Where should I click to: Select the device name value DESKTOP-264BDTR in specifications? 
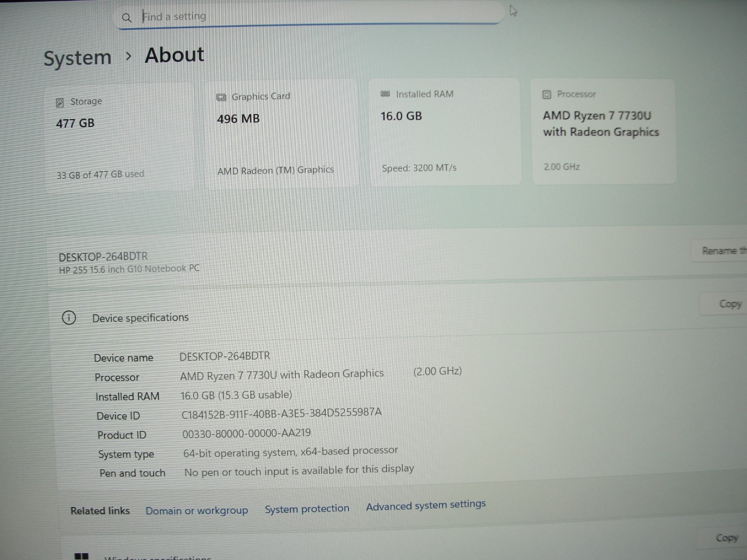[225, 356]
